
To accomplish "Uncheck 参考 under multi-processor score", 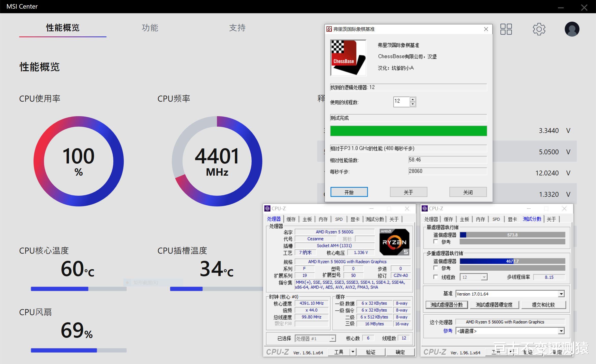I will click(436, 268).
